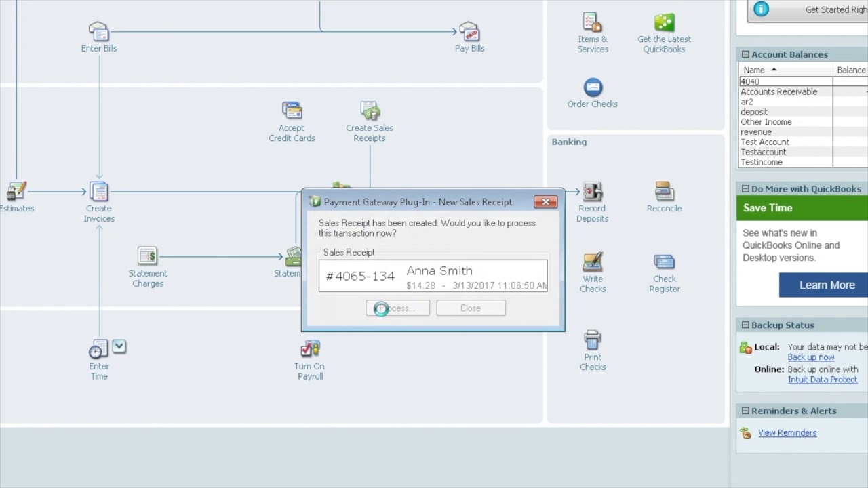Open the Create Sales Receipts icon
This screenshot has width=868, height=488.
click(370, 110)
